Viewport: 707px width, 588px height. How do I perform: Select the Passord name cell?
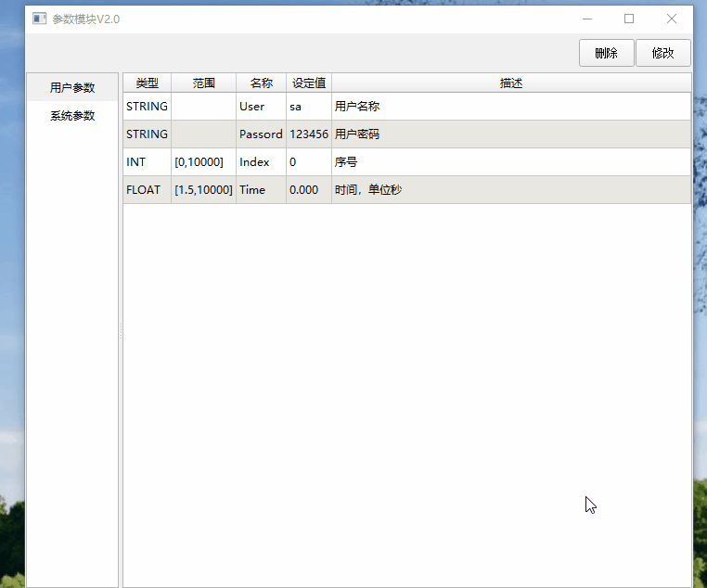pos(261,134)
